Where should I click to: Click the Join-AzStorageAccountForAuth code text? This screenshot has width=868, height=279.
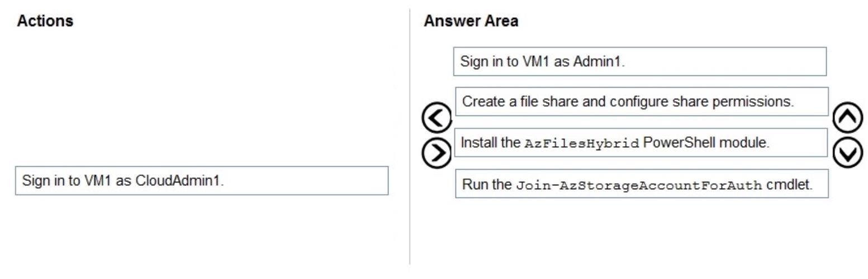coord(639,185)
